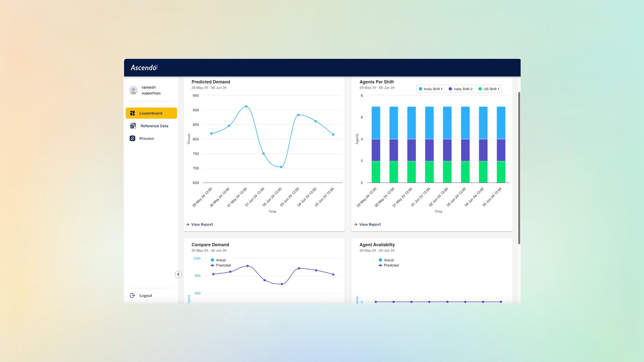The width and height of the screenshot is (644, 362).
Task: Click the Process sync icon
Action: pos(132,138)
